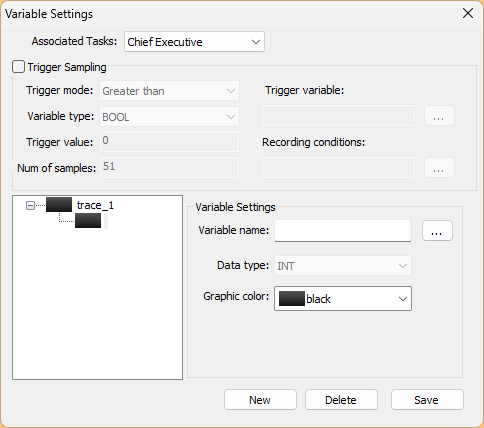Click the Trigger value field
The image size is (484, 428).
pos(169,141)
